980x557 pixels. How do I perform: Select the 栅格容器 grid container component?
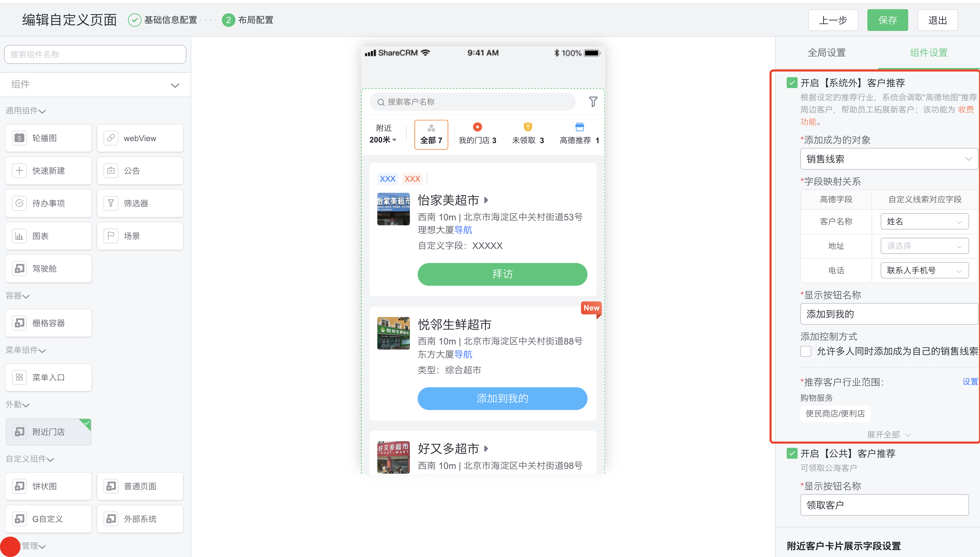(49, 322)
